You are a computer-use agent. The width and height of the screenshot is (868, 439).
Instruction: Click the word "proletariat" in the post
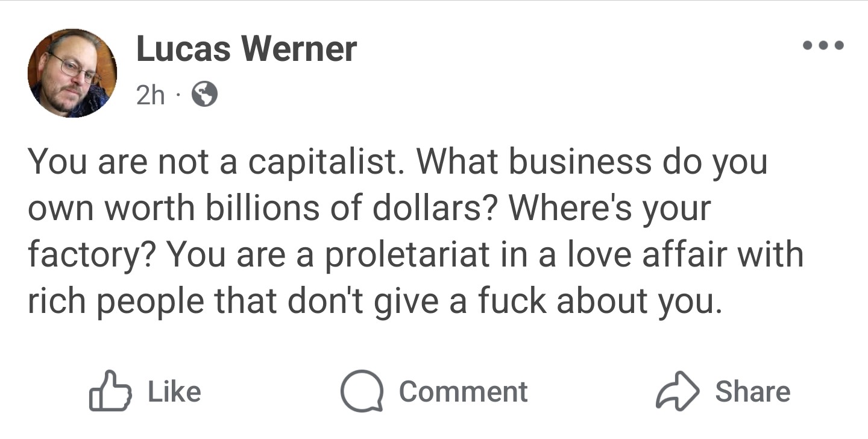pos(408,254)
